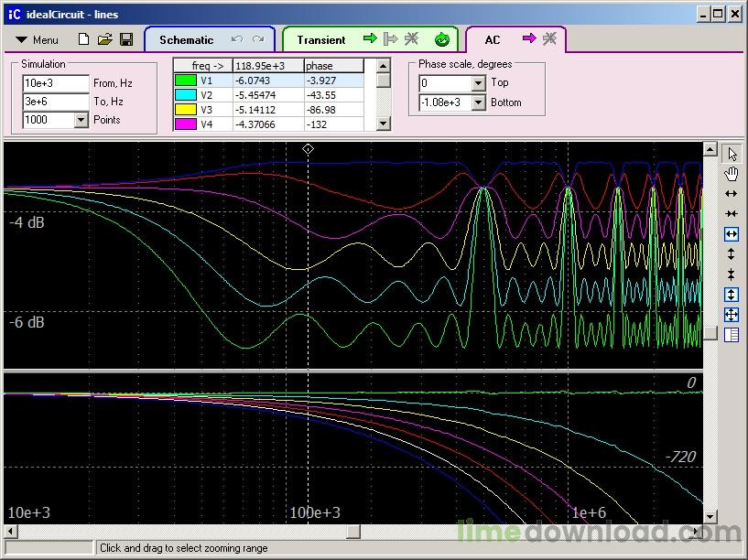This screenshot has width=748, height=560.
Task: Click the plot vertical scrollbar up arrow
Action: [x=710, y=149]
